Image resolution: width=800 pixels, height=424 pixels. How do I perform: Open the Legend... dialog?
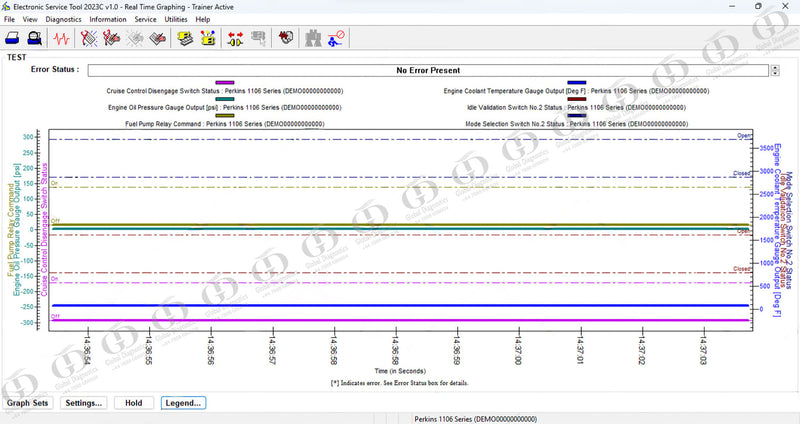[183, 403]
